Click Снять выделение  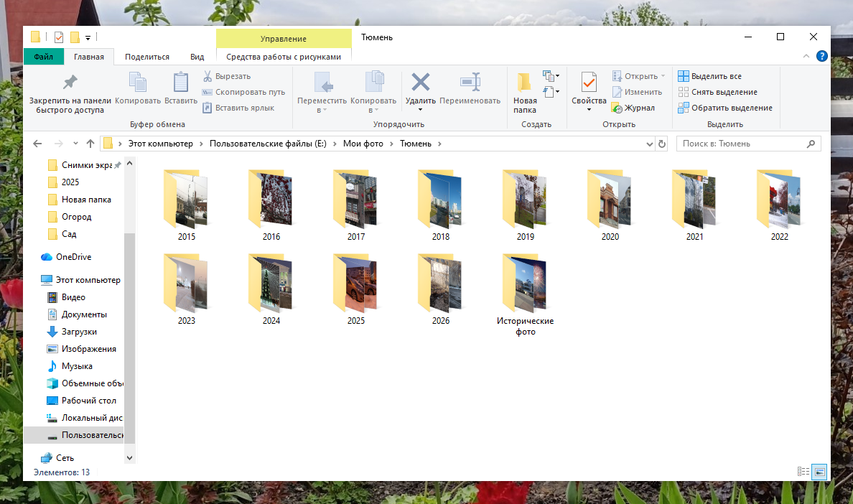pyautogui.click(x=718, y=93)
